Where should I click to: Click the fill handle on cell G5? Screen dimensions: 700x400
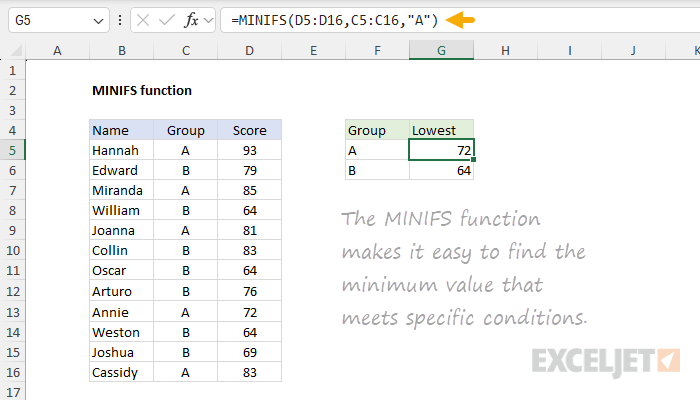(473, 159)
